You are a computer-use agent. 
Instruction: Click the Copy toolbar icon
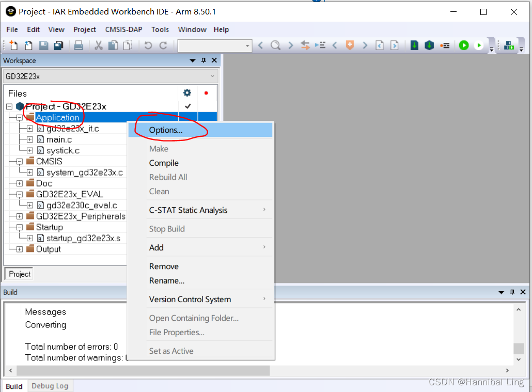coord(113,45)
